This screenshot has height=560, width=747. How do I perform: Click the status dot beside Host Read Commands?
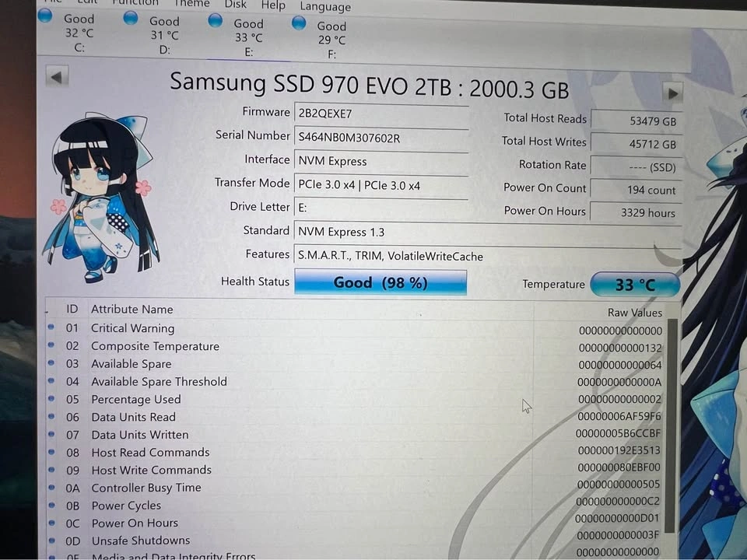pos(51,451)
